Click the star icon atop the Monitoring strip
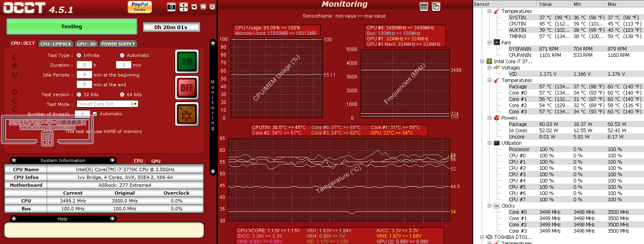This screenshot has height=244, width=644. click(x=213, y=43)
